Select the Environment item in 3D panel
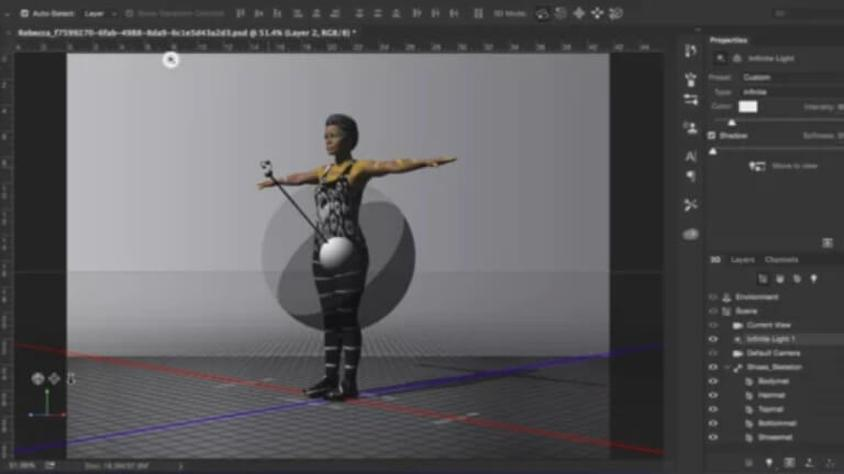Screen dimensions: 844x474 click(756, 297)
